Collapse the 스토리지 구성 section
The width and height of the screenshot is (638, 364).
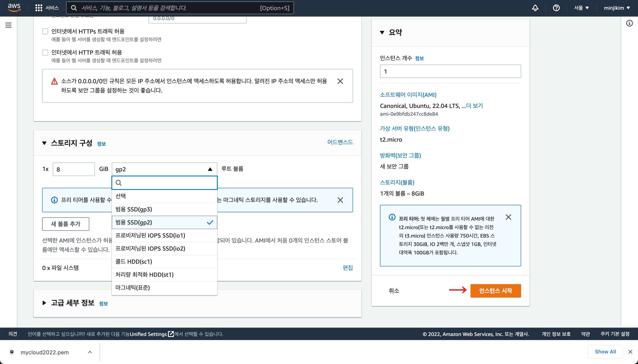44,143
